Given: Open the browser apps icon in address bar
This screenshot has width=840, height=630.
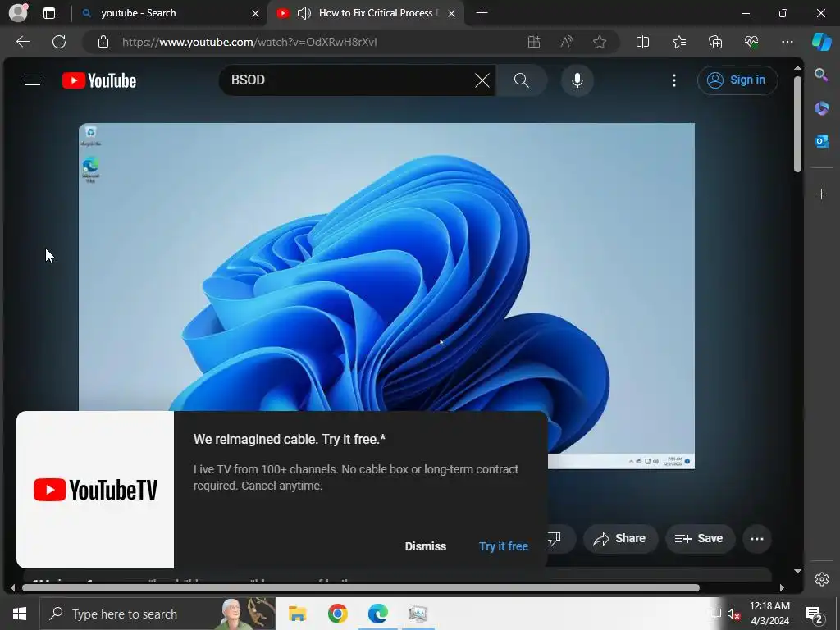Looking at the screenshot, I should 533,42.
